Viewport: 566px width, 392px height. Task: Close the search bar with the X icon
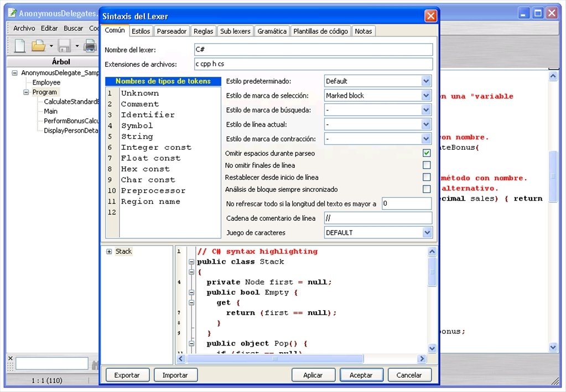10,358
